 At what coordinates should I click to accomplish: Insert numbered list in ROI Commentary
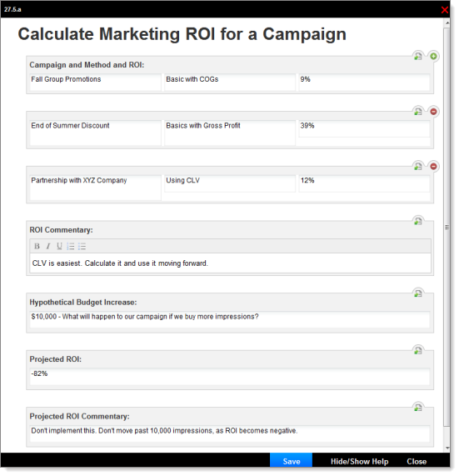click(x=71, y=246)
